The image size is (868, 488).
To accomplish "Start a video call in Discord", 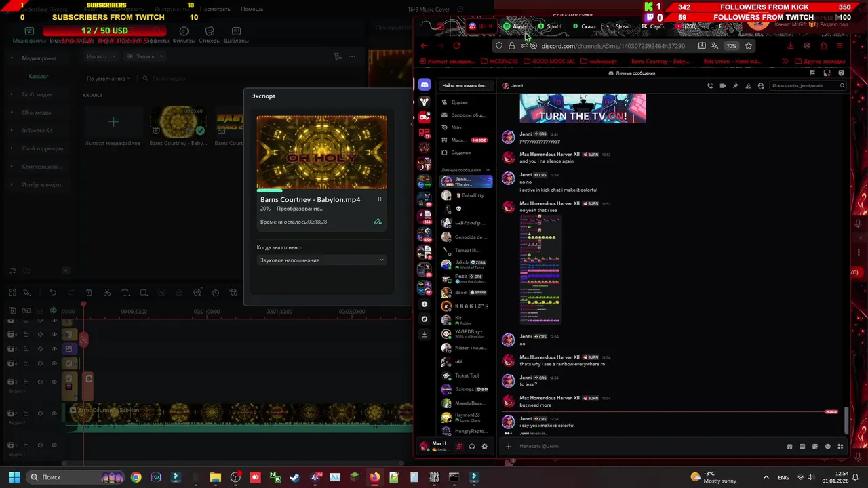I will 723,86.
